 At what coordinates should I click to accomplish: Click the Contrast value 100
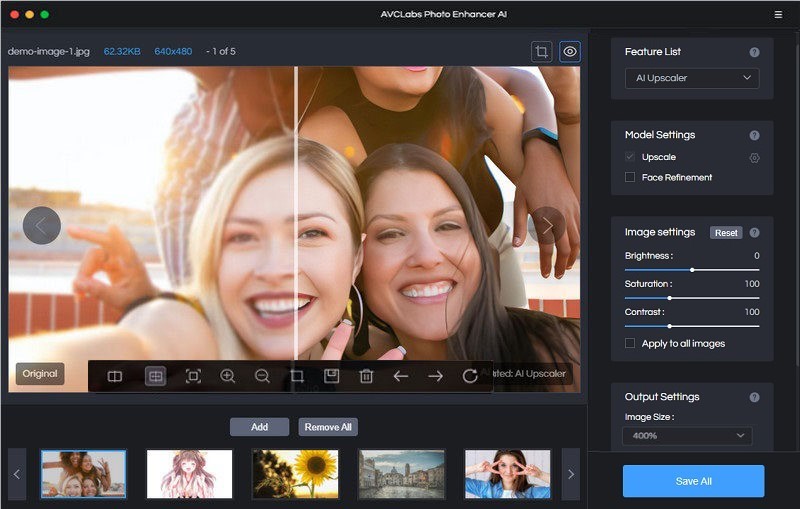click(x=752, y=312)
